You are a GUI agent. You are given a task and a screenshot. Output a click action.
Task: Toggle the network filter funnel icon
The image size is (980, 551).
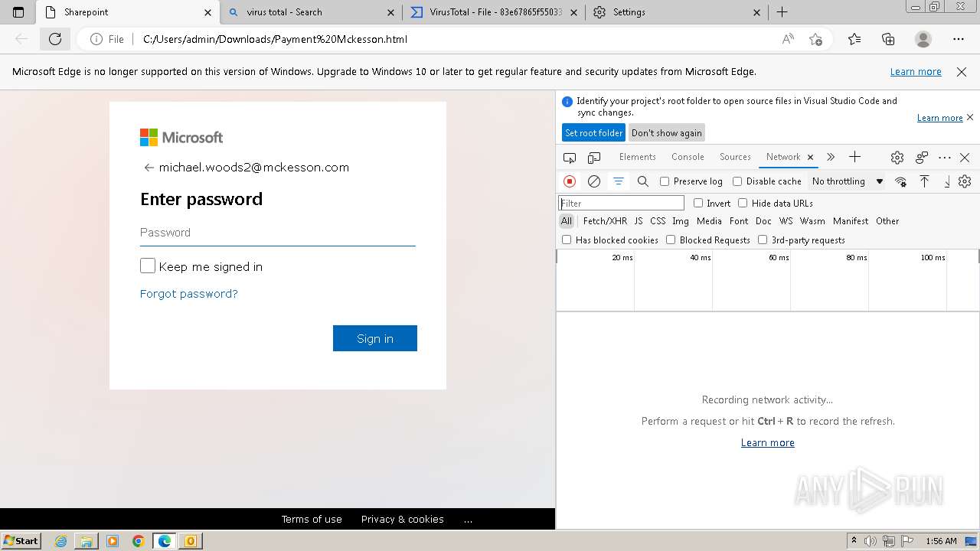pos(619,181)
